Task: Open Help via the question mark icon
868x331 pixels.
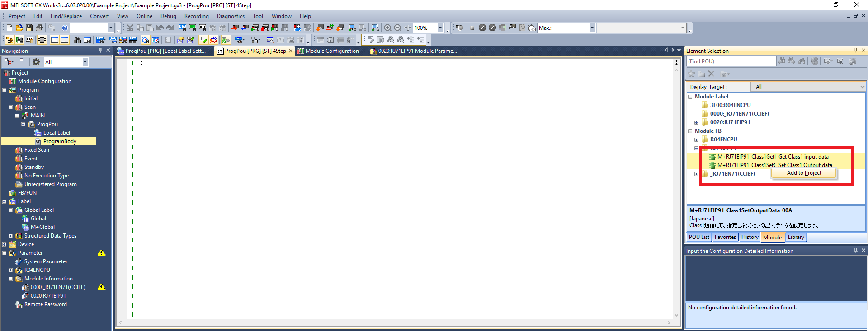Action: pos(65,28)
